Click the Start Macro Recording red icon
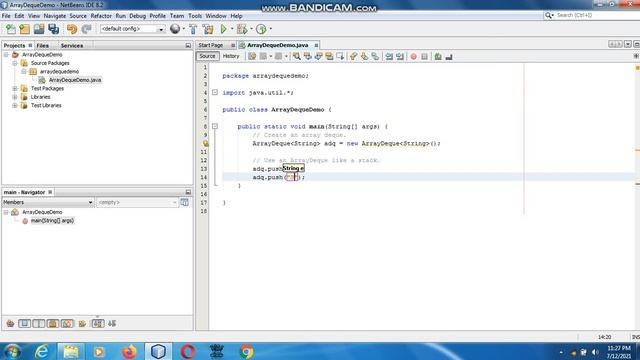The image size is (640, 360). pyautogui.click(x=413, y=57)
